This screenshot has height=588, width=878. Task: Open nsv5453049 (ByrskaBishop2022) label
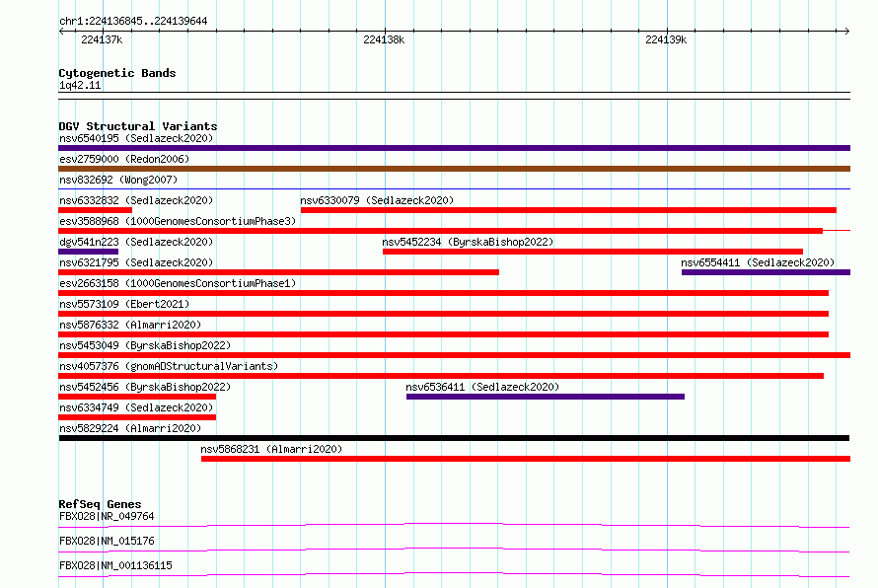pyautogui.click(x=145, y=345)
